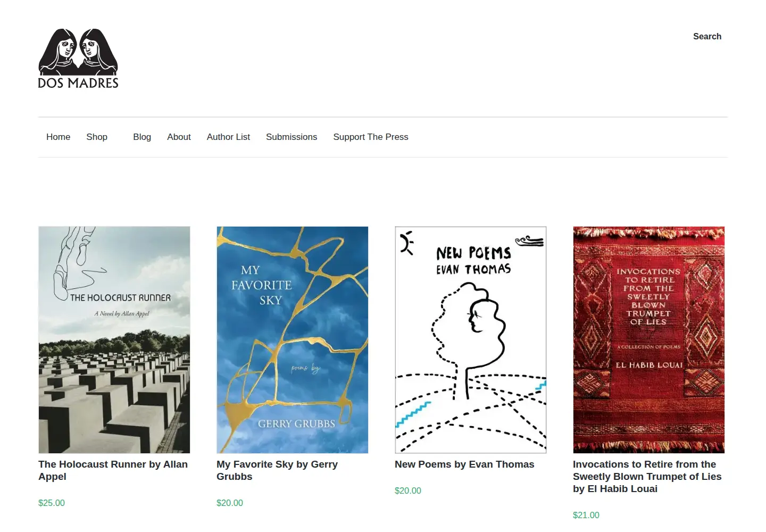Open the About page
The height and width of the screenshot is (532, 766).
(x=179, y=137)
